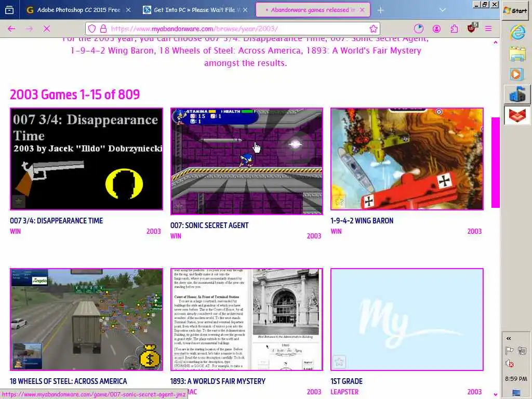Open 007: Sonic Secret Agent thumbnail
This screenshot has height=399, width=532.
247,161
